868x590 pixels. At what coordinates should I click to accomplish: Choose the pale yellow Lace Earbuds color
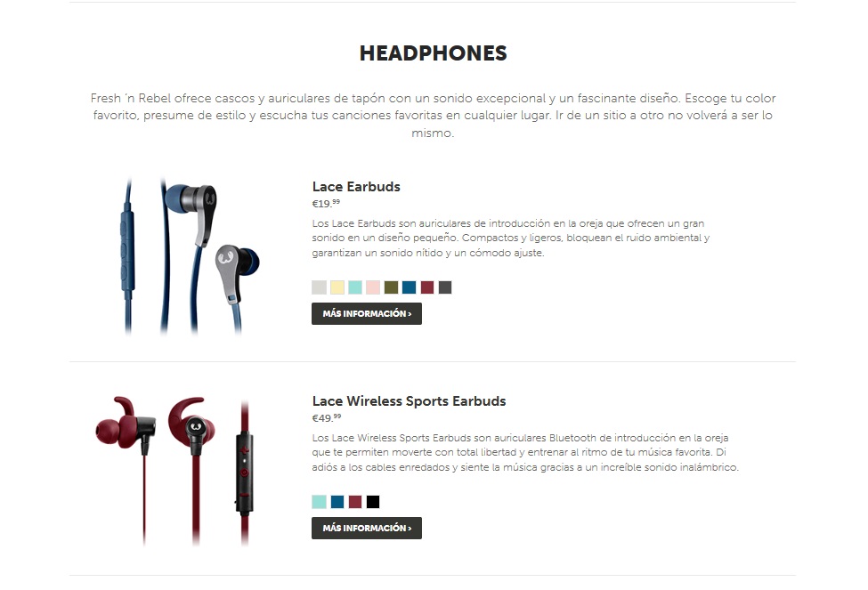[337, 287]
